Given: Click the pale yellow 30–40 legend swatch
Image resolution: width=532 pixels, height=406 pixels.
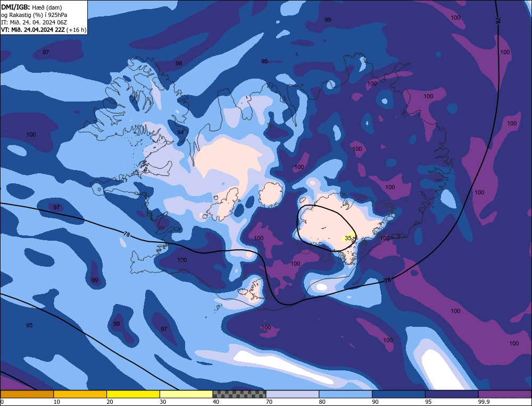Looking at the screenshot, I should click(x=186, y=394).
